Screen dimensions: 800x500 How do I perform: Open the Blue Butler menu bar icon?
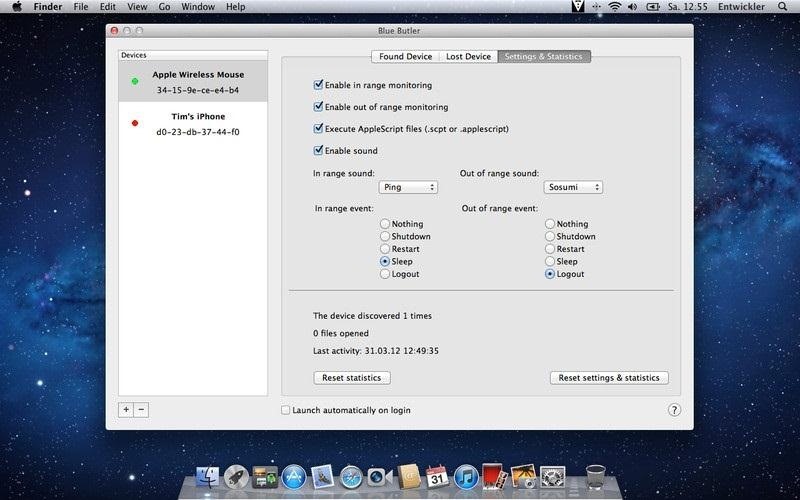point(578,7)
